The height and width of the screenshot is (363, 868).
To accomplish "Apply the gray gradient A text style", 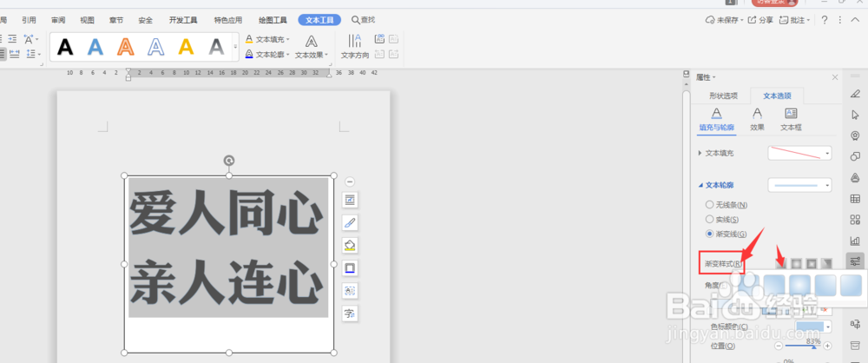I will [x=216, y=47].
